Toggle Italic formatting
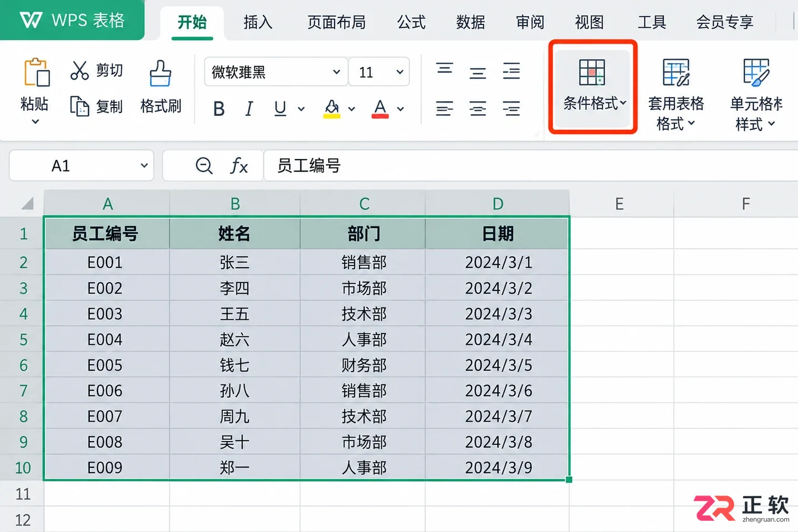 click(x=249, y=109)
